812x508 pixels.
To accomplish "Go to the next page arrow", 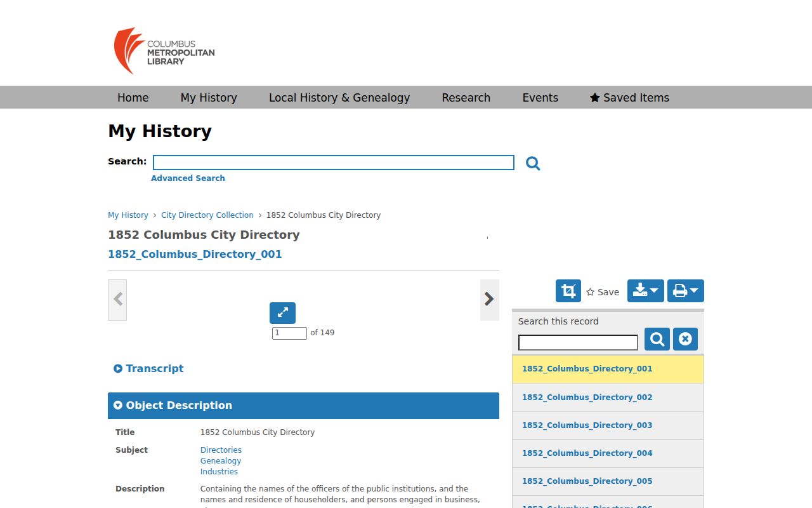I will [489, 300].
